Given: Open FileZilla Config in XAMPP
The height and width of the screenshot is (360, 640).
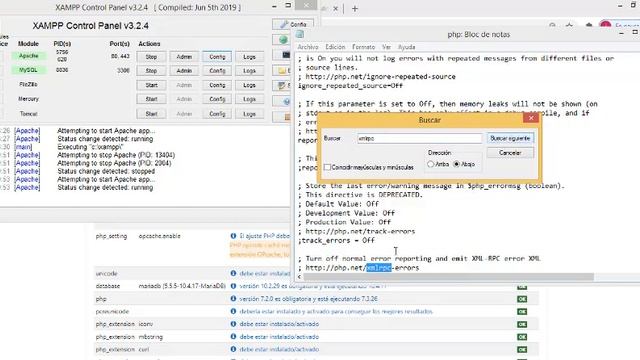Looking at the screenshot, I should tap(217, 85).
